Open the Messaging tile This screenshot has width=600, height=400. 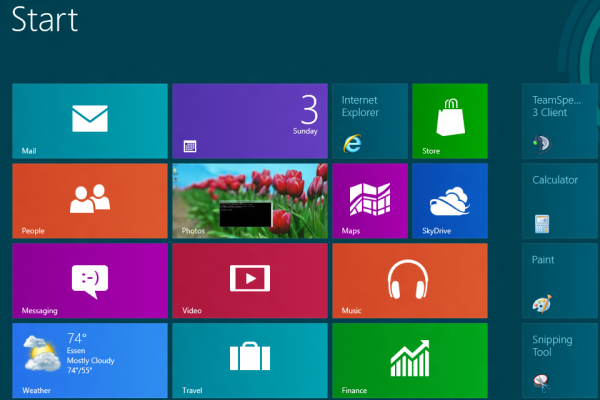pos(89,280)
